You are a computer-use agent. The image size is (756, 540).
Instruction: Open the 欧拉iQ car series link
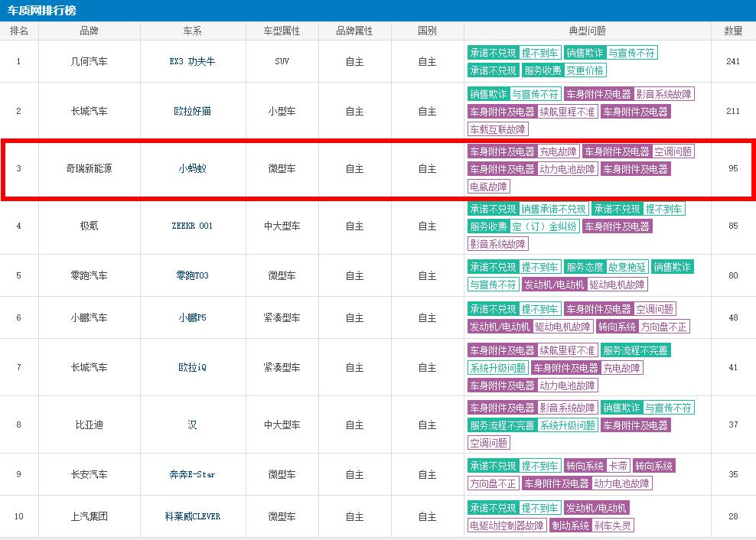click(x=192, y=367)
